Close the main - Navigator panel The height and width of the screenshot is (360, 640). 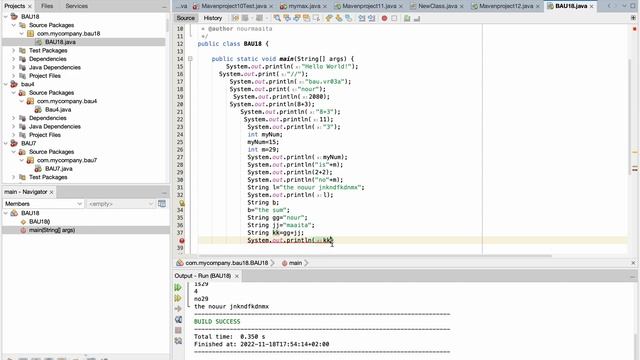click(x=51, y=192)
